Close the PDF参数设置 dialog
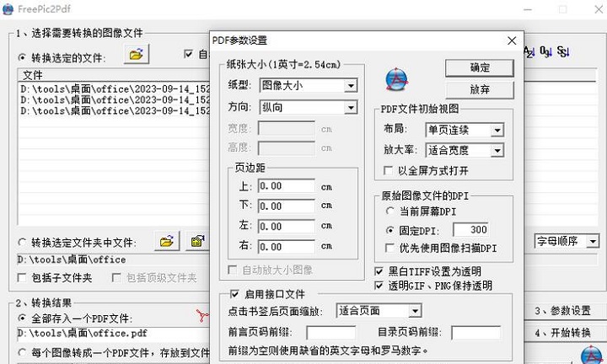 pos(512,40)
